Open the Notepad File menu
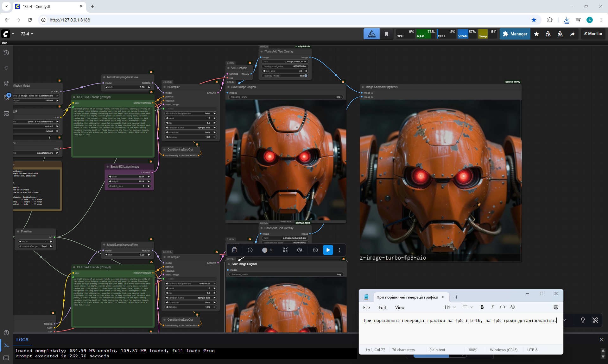 click(x=366, y=307)
